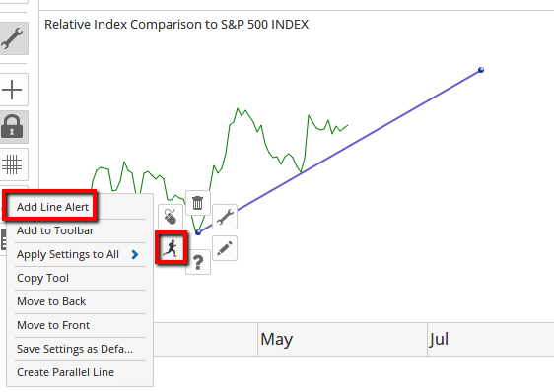Open the question mark help icon
Screen dimensions: 554x392
click(x=198, y=262)
